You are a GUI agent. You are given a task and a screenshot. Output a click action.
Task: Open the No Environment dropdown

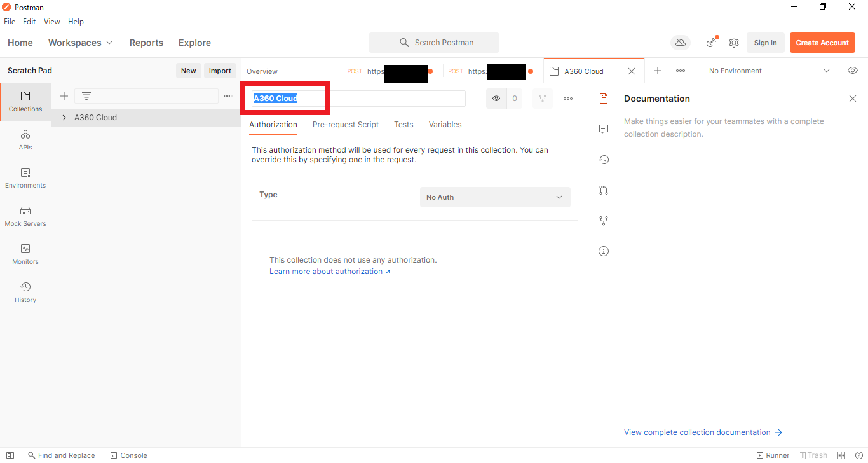coord(769,71)
